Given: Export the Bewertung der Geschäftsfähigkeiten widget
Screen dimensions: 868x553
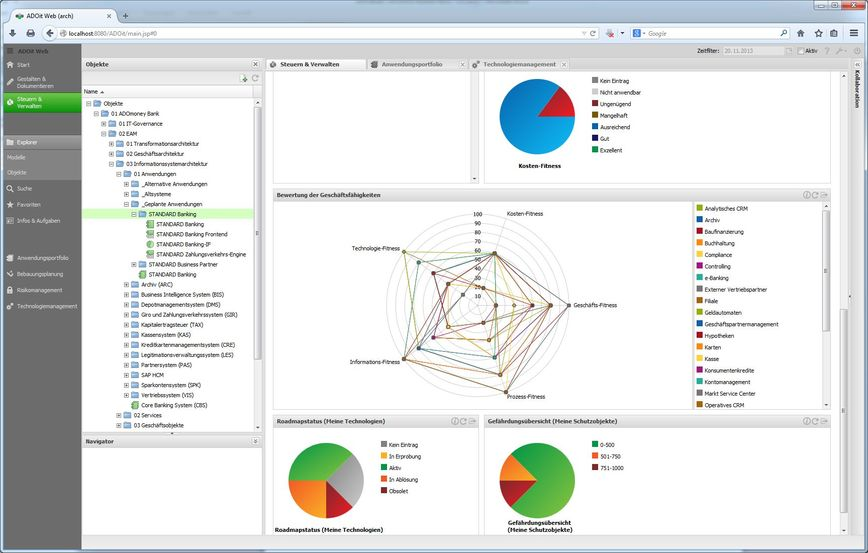Looking at the screenshot, I should [x=824, y=195].
